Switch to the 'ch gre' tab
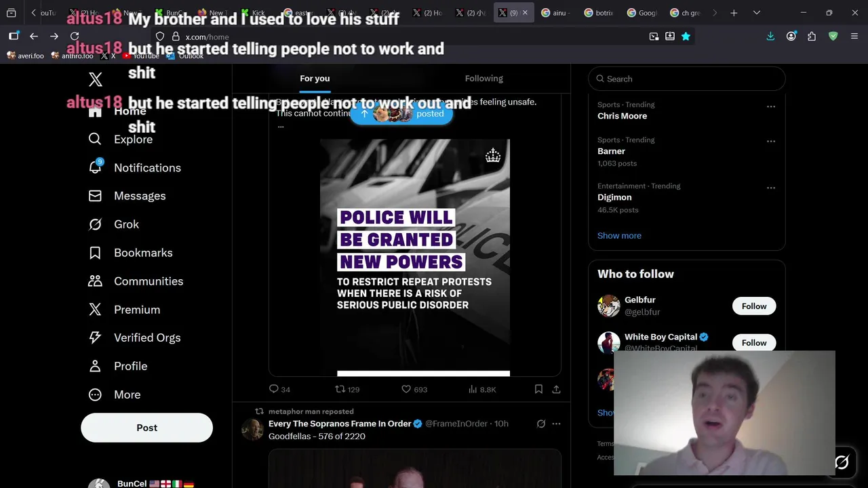 tap(685, 13)
